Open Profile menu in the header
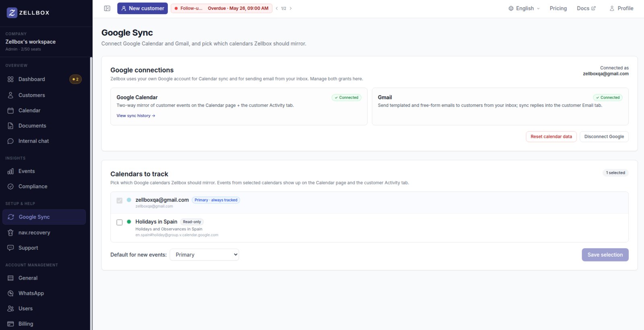The width and height of the screenshot is (644, 330). 621,8
